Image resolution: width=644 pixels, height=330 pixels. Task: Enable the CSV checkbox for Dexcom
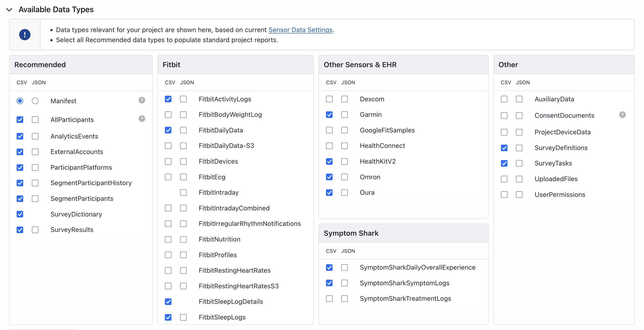[329, 99]
